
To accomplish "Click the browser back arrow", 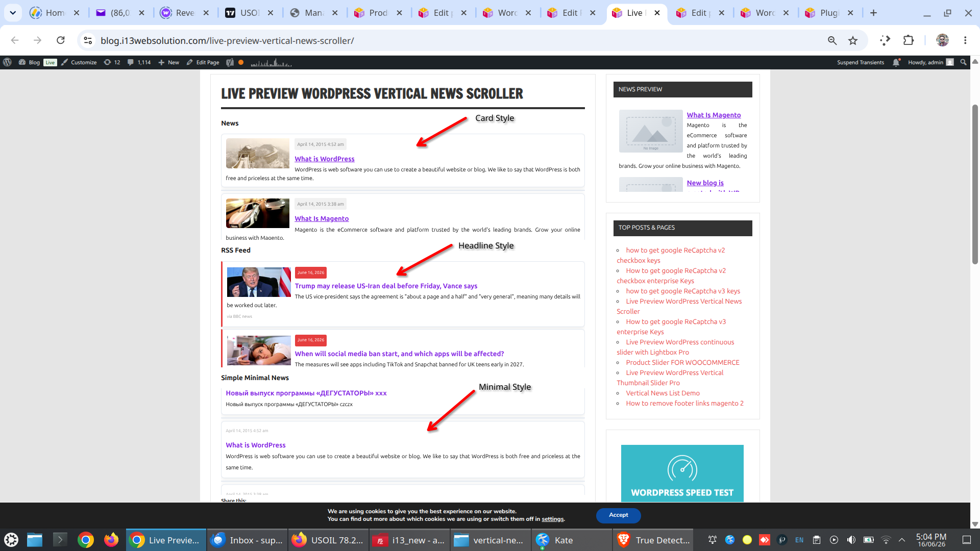I will 15,40.
